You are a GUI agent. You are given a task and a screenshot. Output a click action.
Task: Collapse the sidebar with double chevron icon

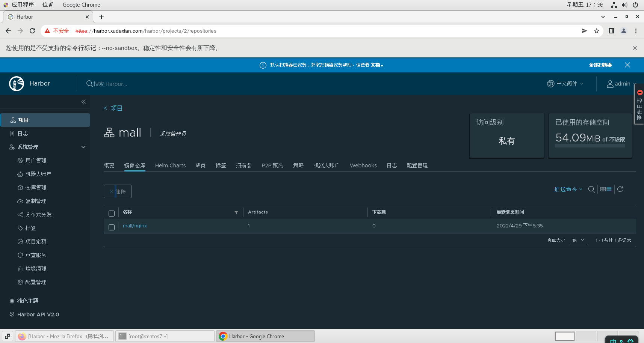coord(83,102)
